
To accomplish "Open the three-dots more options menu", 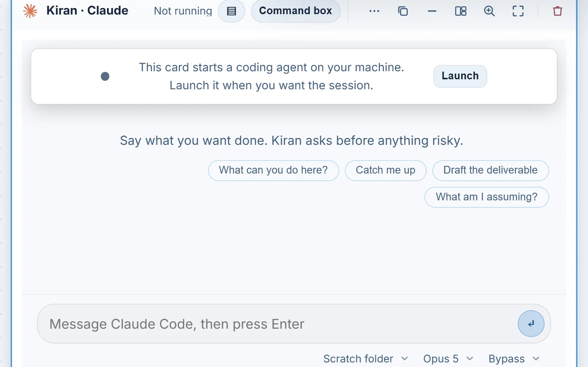I will coord(374,11).
